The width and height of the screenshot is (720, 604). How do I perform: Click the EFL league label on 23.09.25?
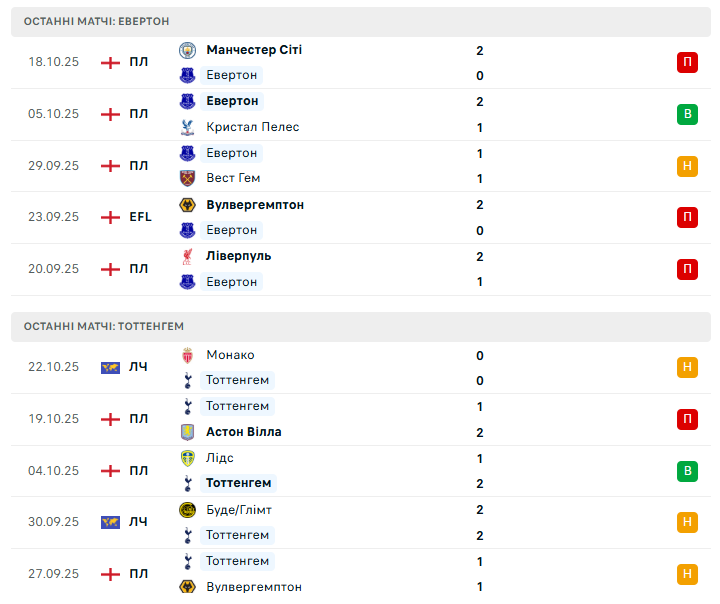140,217
